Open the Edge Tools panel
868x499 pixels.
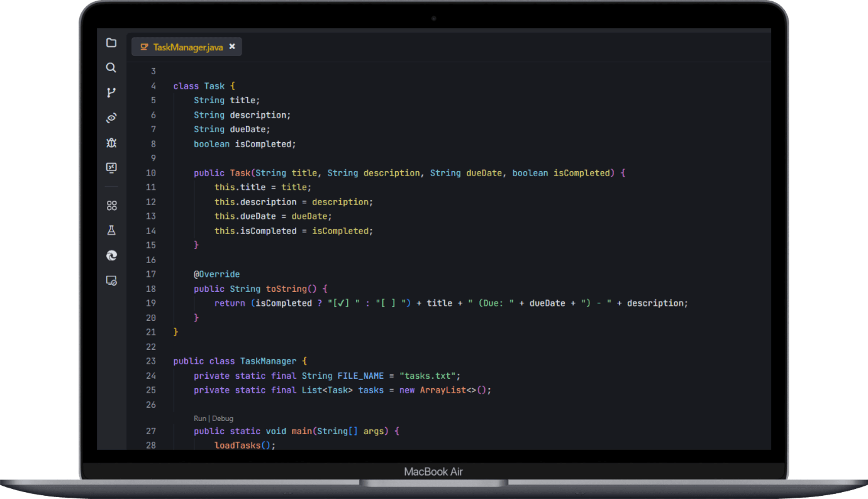111,255
